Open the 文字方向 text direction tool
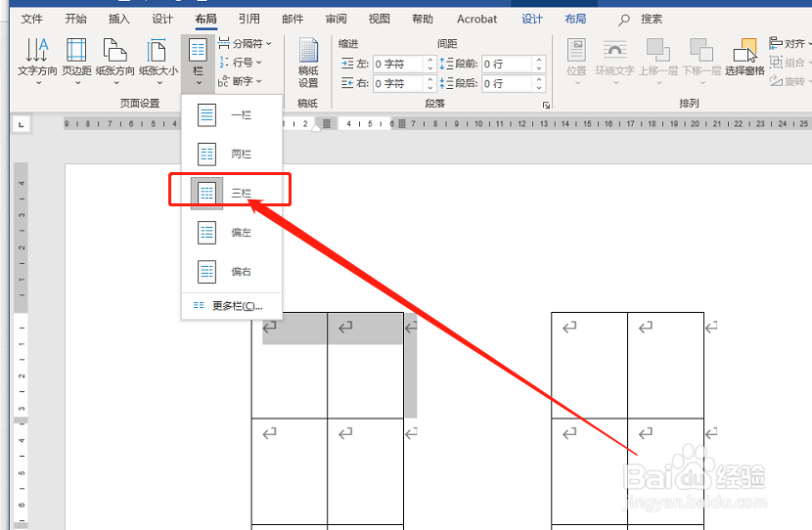The width and height of the screenshot is (812, 530). coord(37,61)
